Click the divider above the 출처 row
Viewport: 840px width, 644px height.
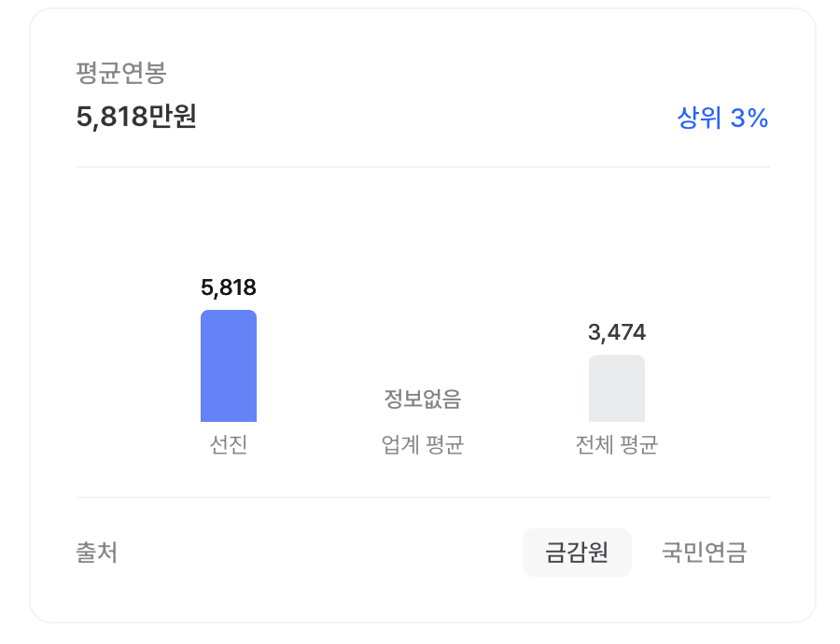[423, 497]
